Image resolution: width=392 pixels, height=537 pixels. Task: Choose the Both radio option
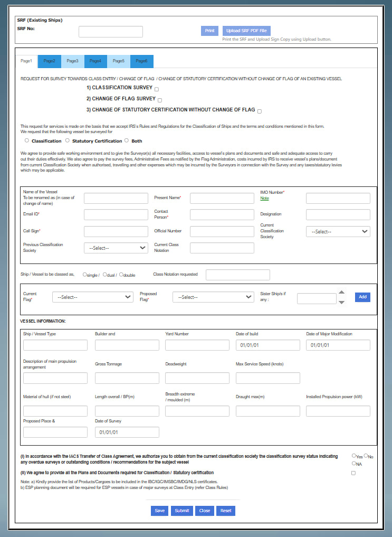click(x=127, y=141)
